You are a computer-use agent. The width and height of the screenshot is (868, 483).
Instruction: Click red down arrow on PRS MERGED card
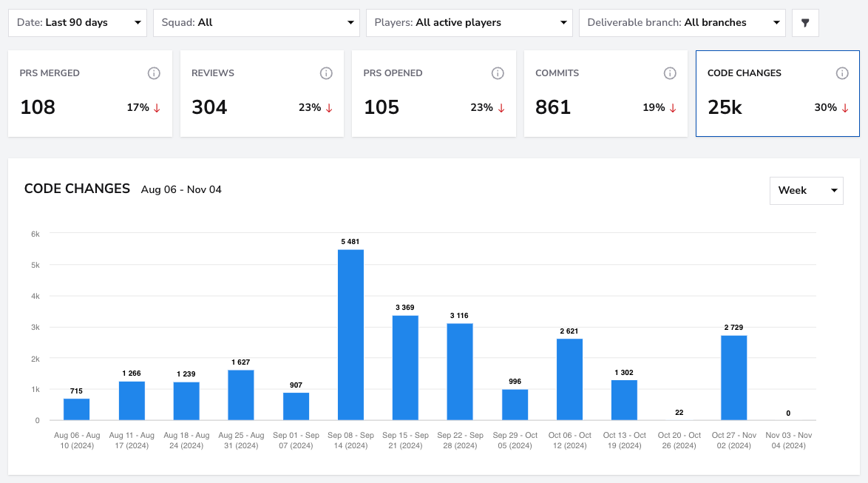coord(157,108)
